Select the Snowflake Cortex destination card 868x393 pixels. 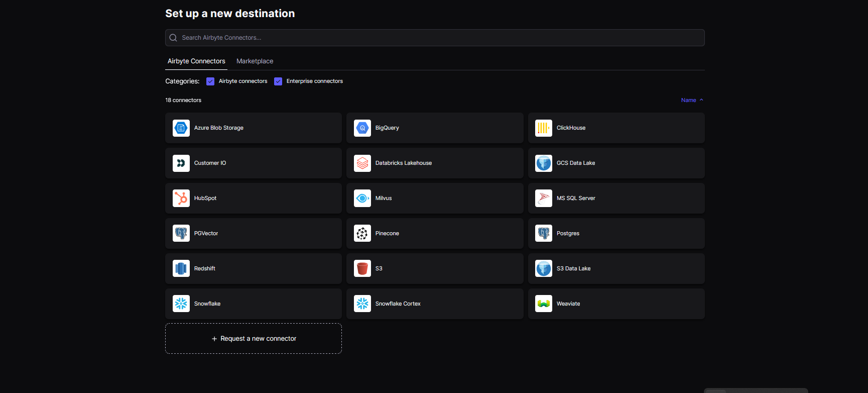tap(435, 304)
